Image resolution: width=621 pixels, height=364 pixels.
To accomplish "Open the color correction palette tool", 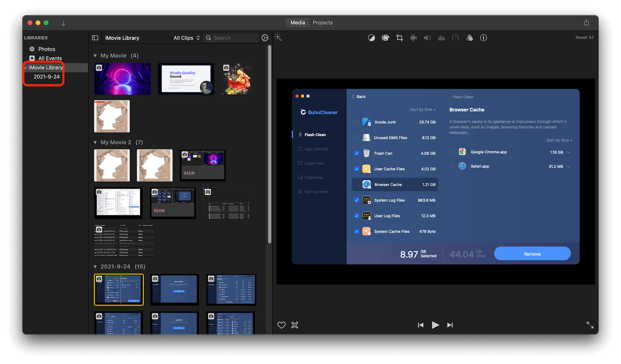I will pyautogui.click(x=385, y=38).
